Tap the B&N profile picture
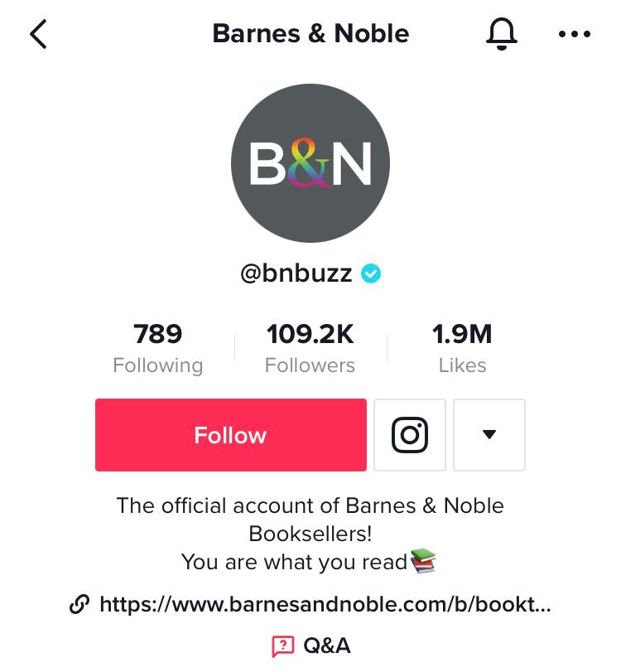This screenshot has height=672, width=621. click(x=310, y=163)
